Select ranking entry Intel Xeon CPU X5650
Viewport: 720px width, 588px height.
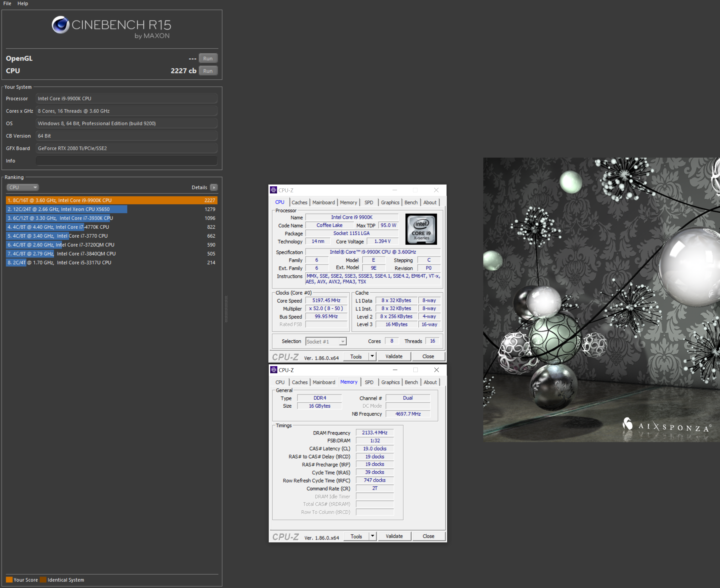(x=111, y=209)
